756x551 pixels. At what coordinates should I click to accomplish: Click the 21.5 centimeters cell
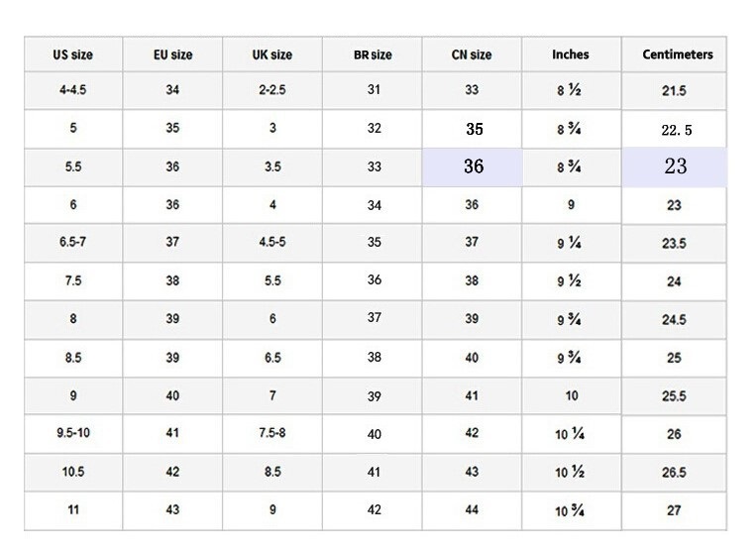(x=674, y=90)
